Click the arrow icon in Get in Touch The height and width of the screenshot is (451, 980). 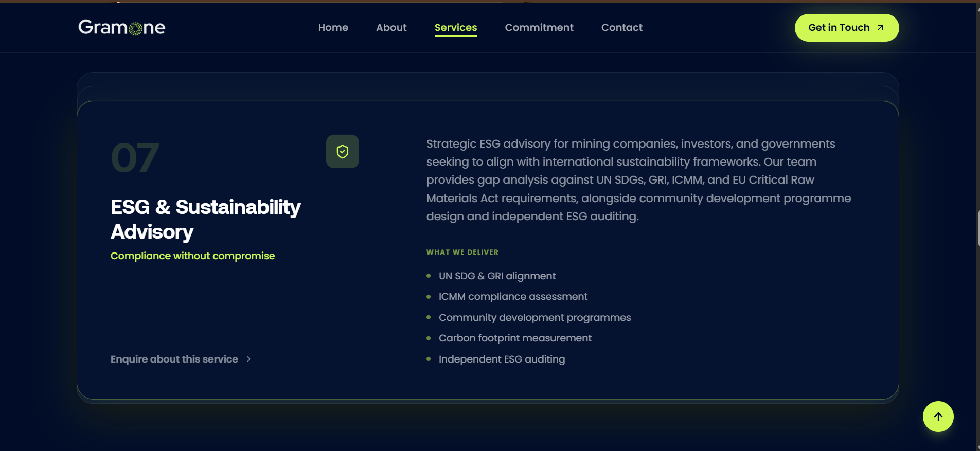coord(880,28)
